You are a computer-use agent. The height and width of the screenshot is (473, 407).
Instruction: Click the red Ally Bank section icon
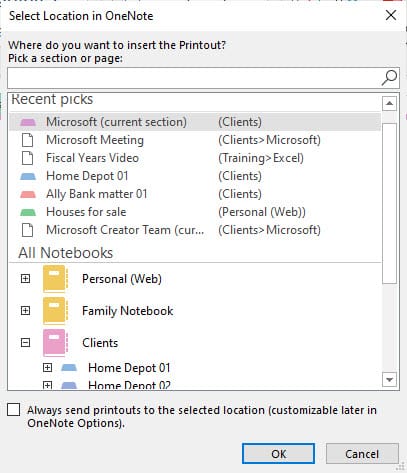pos(28,194)
